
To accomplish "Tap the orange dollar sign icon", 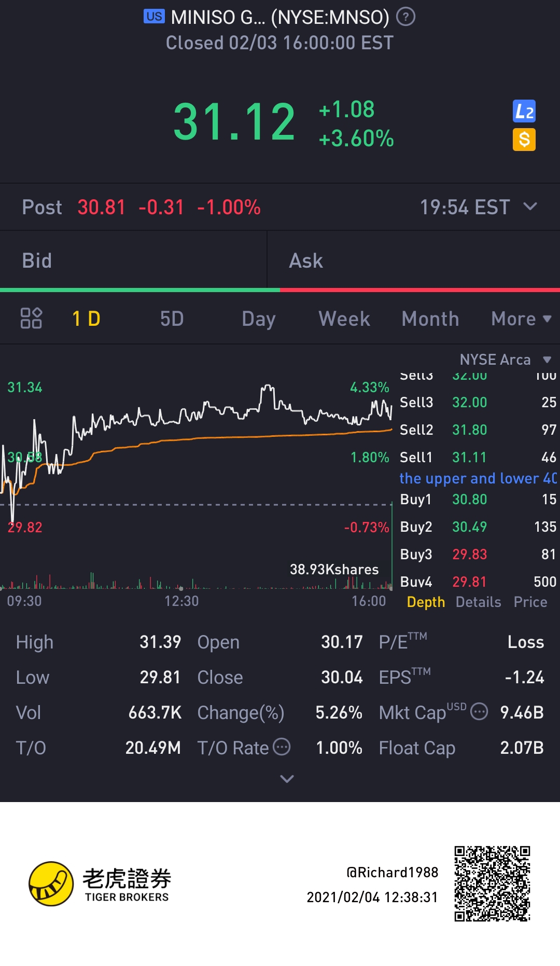I will [524, 140].
